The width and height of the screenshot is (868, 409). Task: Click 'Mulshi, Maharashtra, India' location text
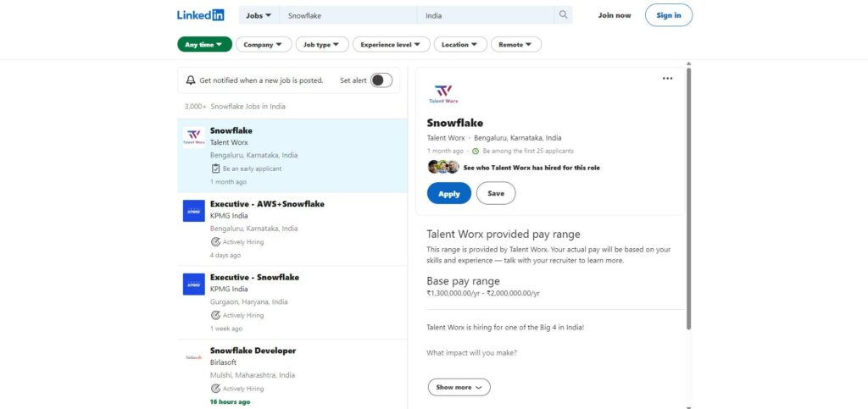pyautogui.click(x=253, y=375)
